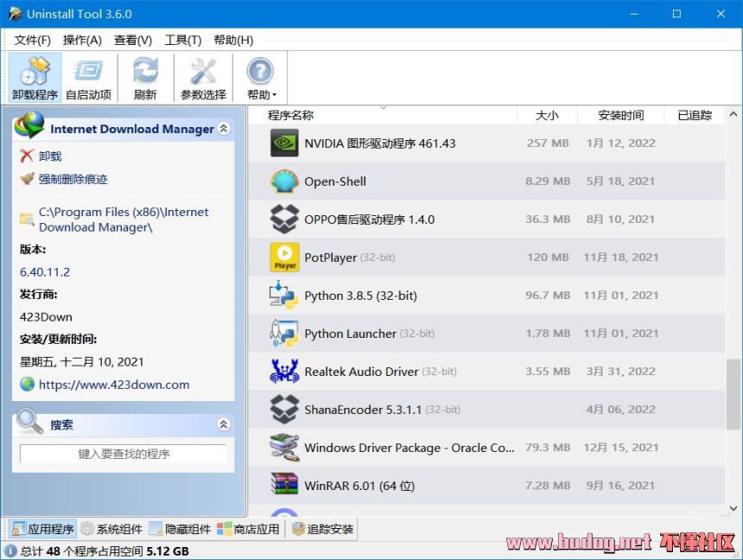Select the OPPO售后驱动程序 1.4.0 name
This screenshot has width=743, height=560.
(370, 220)
